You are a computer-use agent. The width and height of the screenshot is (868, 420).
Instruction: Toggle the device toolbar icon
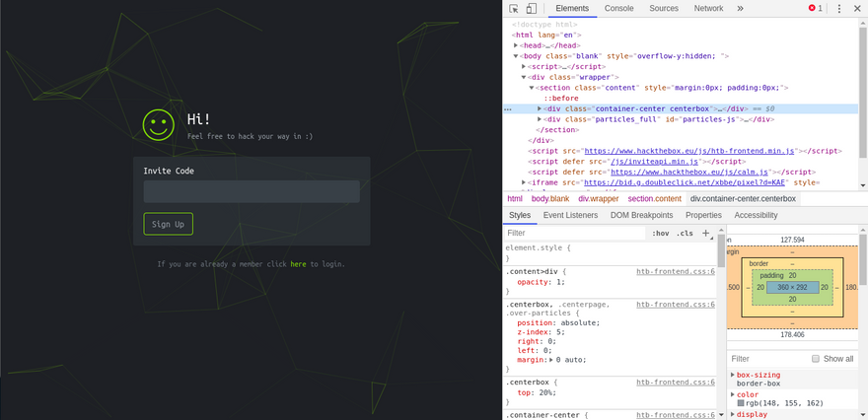(x=531, y=8)
